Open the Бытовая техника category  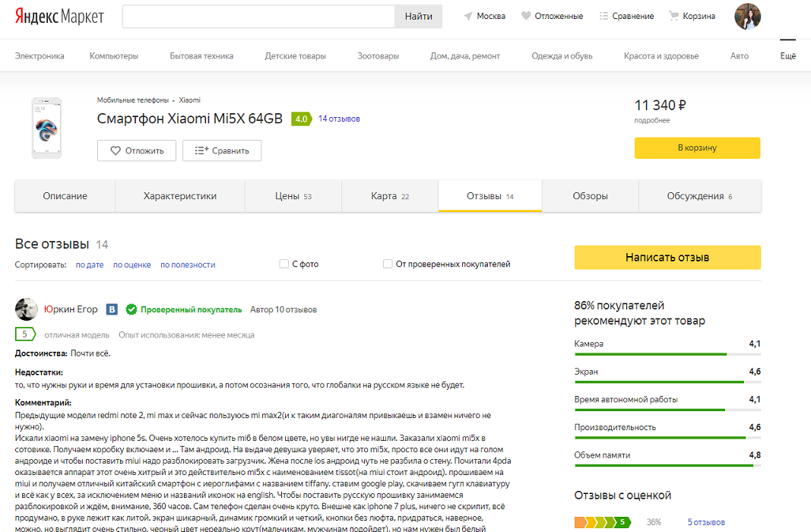coord(201,55)
